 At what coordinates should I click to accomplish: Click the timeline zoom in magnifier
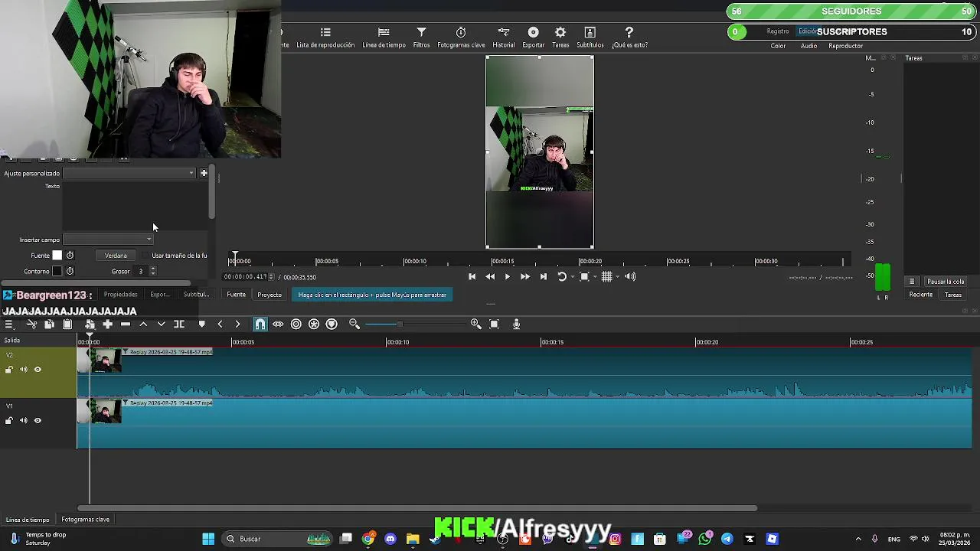(476, 324)
